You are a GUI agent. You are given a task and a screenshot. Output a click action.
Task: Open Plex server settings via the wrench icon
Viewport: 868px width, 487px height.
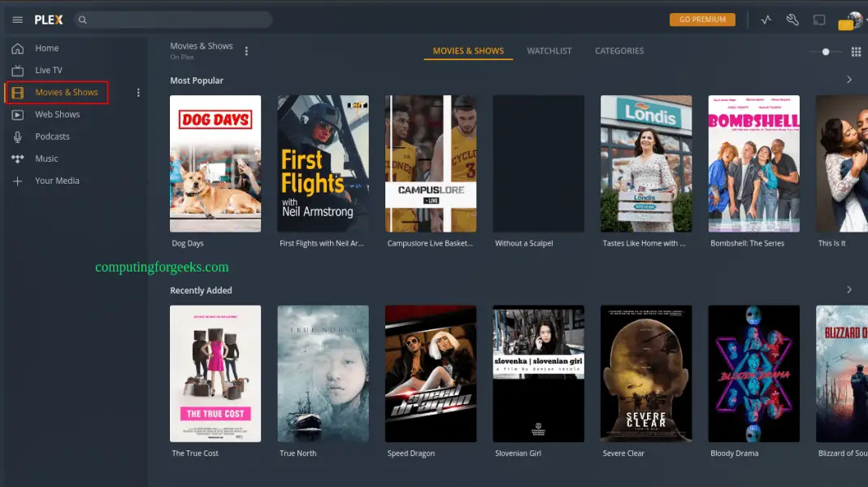click(792, 20)
